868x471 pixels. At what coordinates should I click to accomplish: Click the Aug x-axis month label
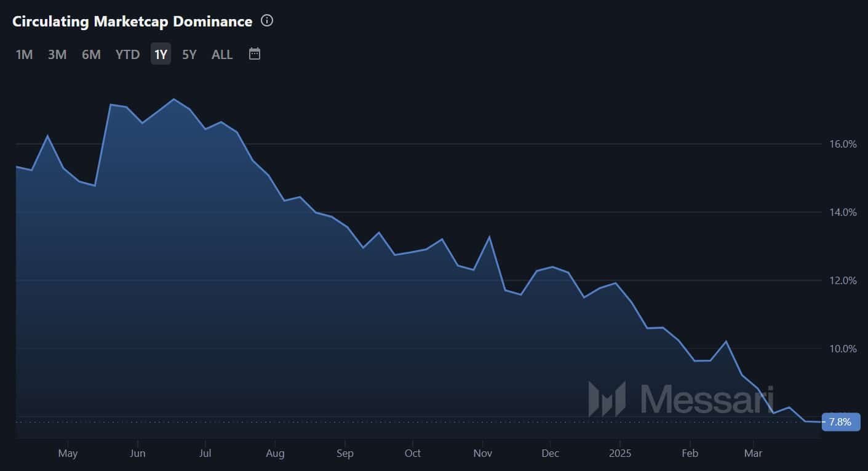(x=275, y=454)
